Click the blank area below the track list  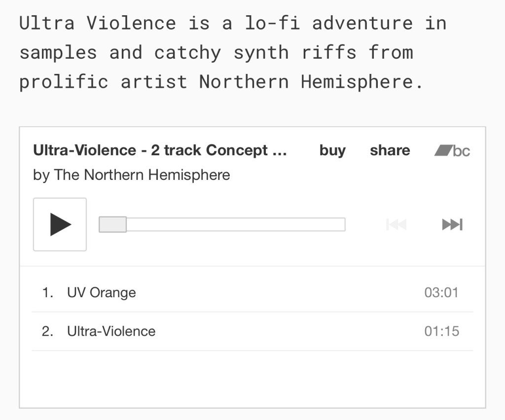pos(252,379)
